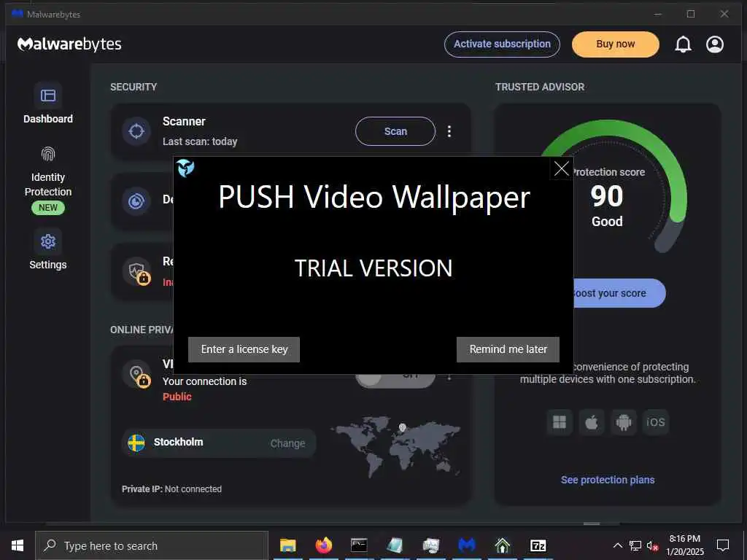This screenshot has height=560, width=747.
Task: Open Identity Protection fingerprint icon
Action: point(48,154)
